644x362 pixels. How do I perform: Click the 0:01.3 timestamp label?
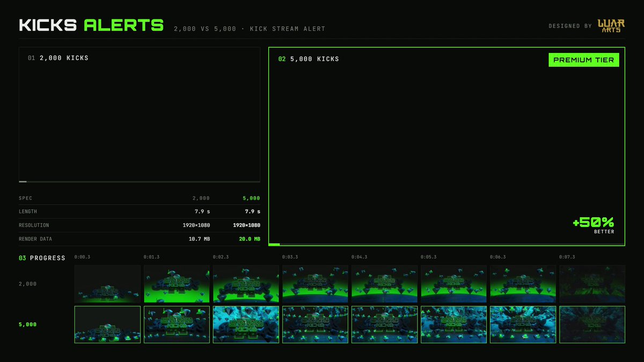click(x=152, y=257)
